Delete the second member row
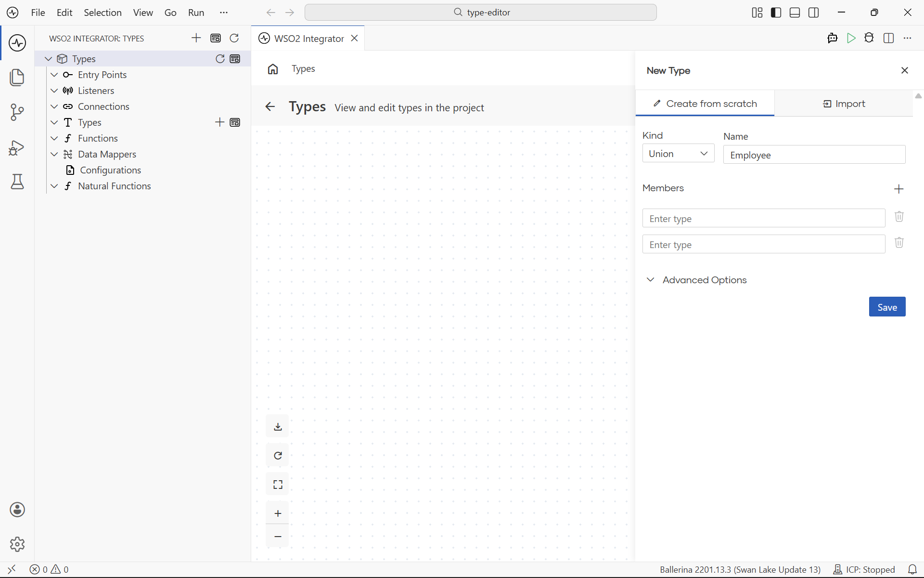 pos(899,243)
